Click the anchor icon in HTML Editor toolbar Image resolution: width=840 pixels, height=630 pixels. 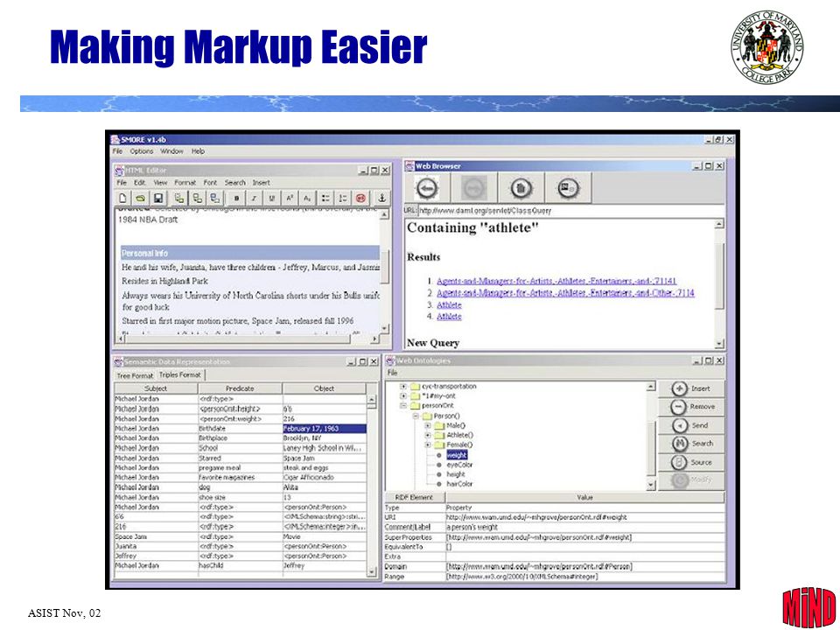tap(382, 199)
